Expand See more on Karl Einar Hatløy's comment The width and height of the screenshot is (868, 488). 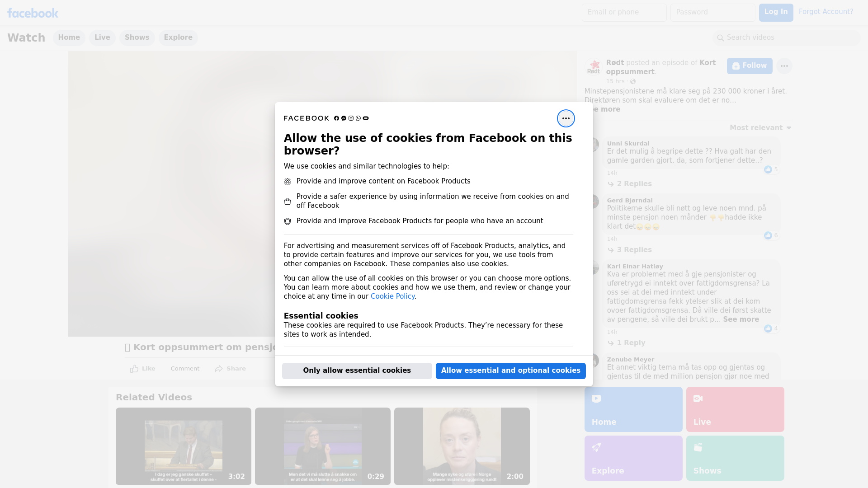pyautogui.click(x=741, y=319)
